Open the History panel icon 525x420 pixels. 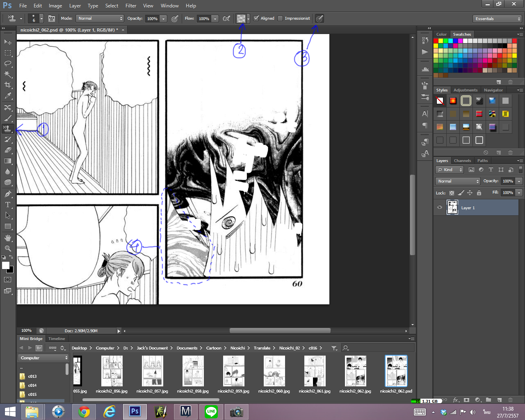(425, 40)
